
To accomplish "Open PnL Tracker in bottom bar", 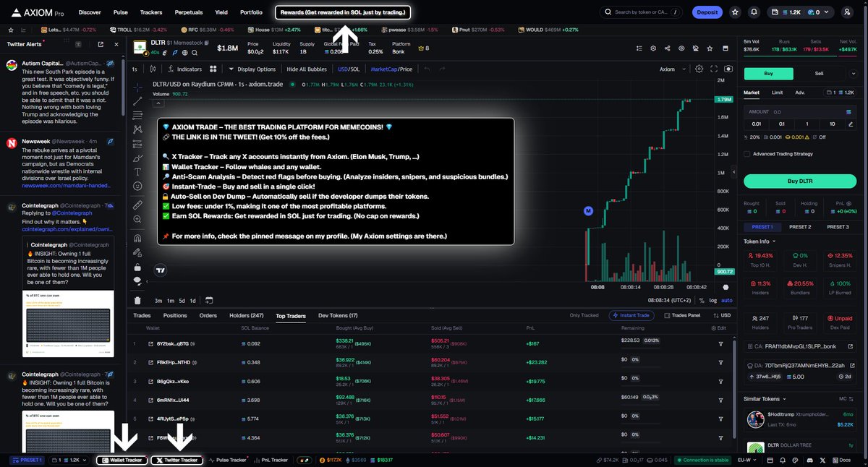I will pyautogui.click(x=270, y=460).
